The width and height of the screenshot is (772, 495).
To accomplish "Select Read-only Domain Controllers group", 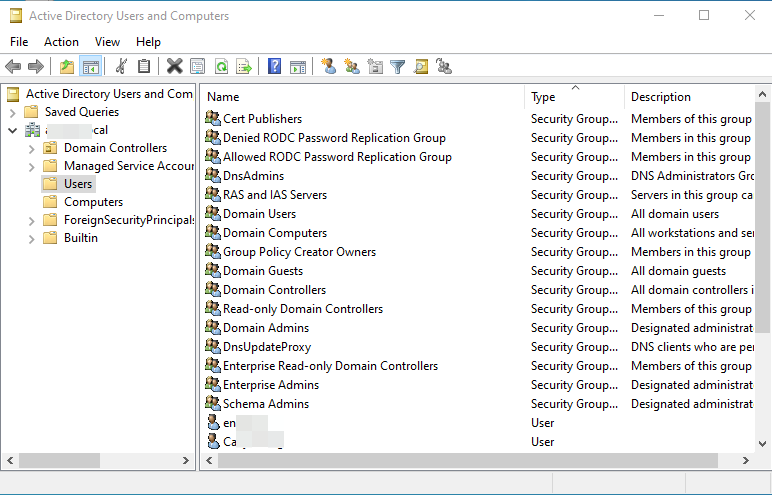I will click(x=303, y=308).
